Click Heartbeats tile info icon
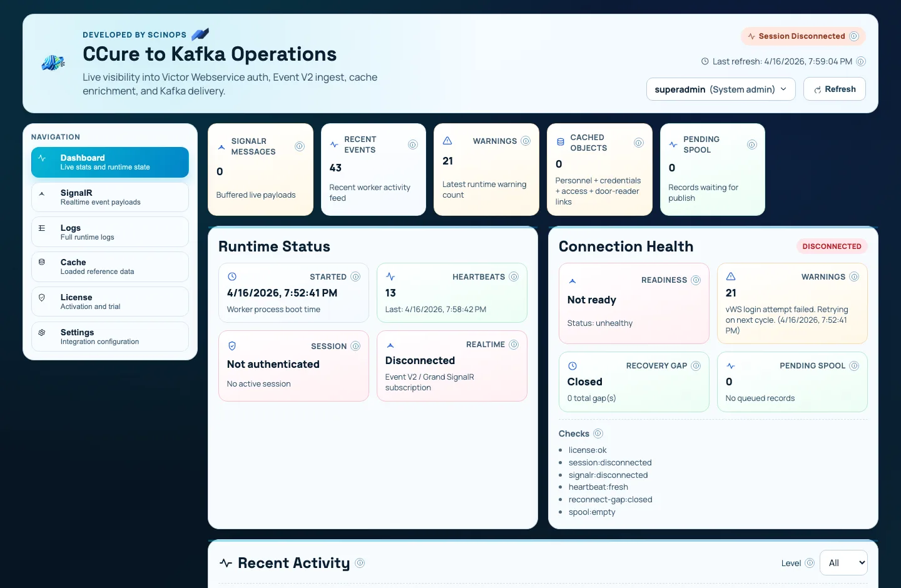 (x=514, y=276)
